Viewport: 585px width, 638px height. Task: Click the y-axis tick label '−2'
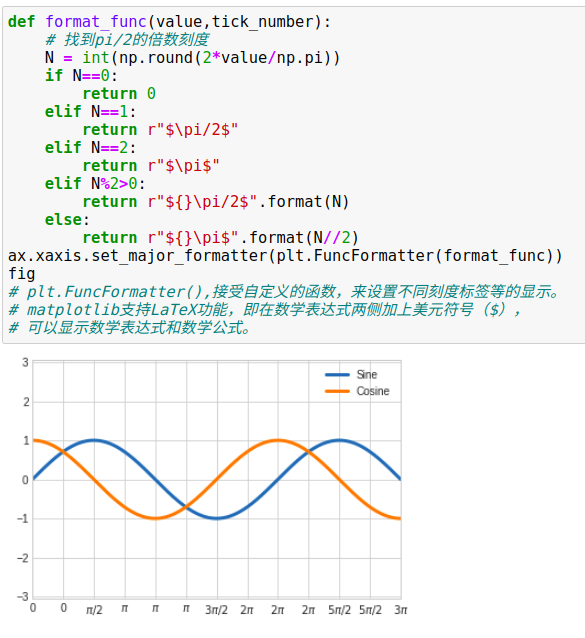click(x=23, y=558)
